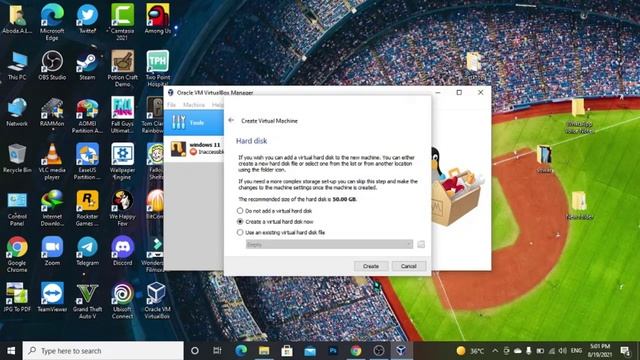Open Discord desktop shortcut
Viewport: 640px width, 360px height.
tap(122, 251)
